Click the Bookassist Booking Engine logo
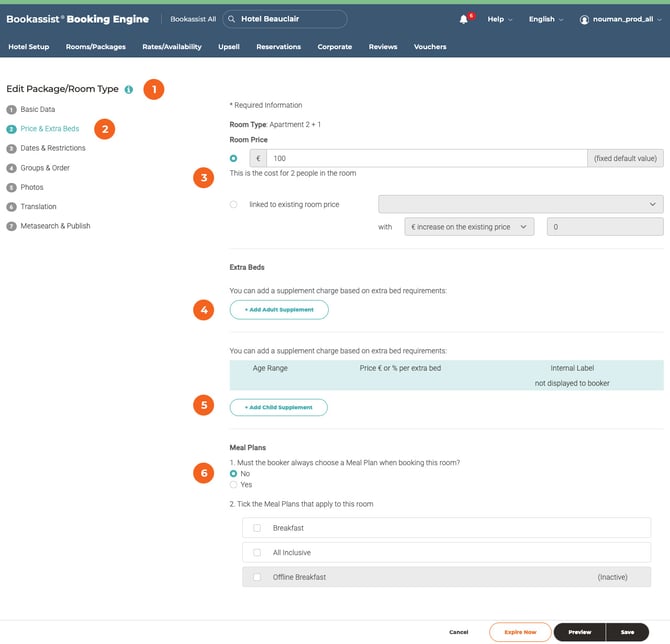670x644 pixels. 77,19
